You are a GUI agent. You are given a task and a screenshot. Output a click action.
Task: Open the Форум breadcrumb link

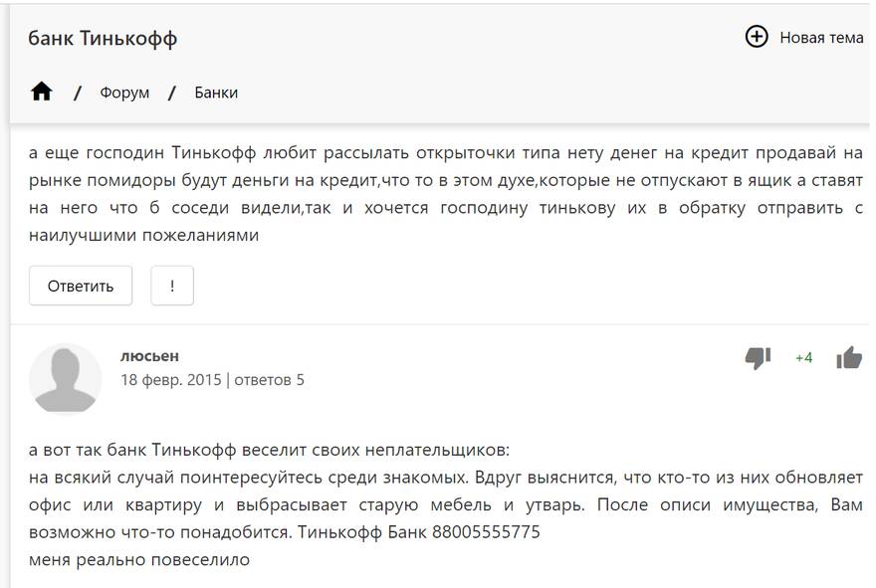point(124,93)
